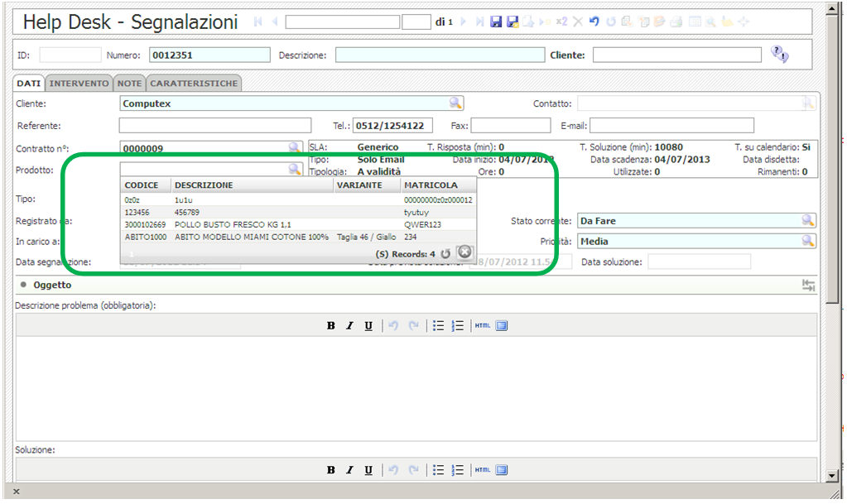Toggle numbered list in problem description editor

(x=457, y=326)
